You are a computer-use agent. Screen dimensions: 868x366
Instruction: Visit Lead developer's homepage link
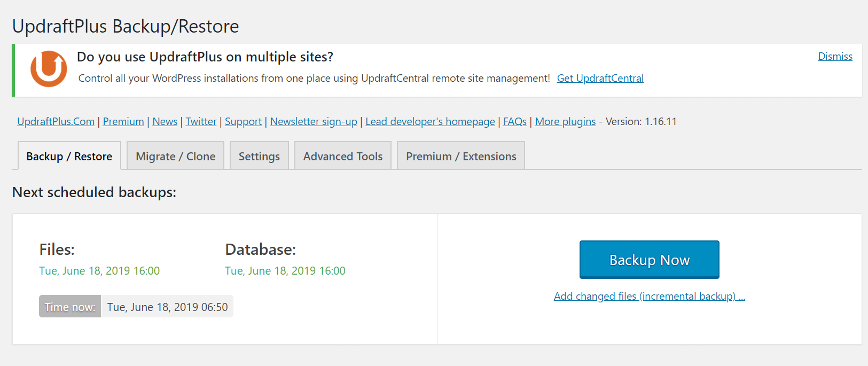430,121
